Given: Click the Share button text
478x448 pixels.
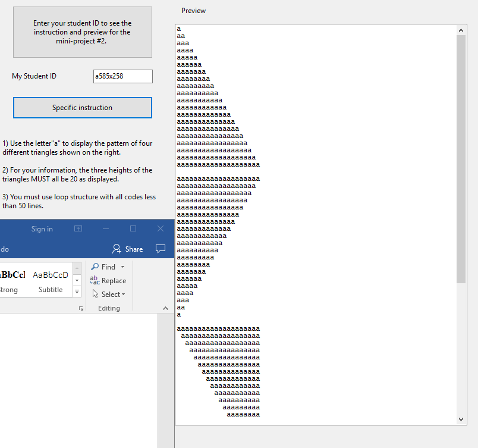Looking at the screenshot, I should (133, 249).
